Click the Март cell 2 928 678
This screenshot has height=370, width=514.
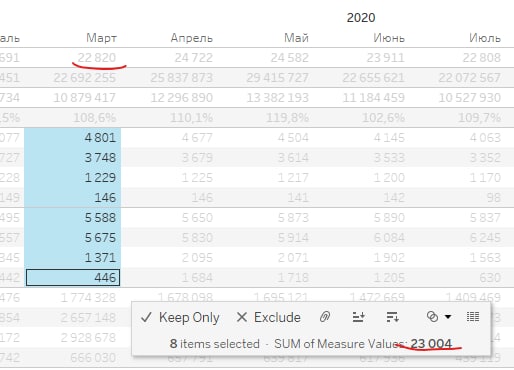tap(88, 338)
